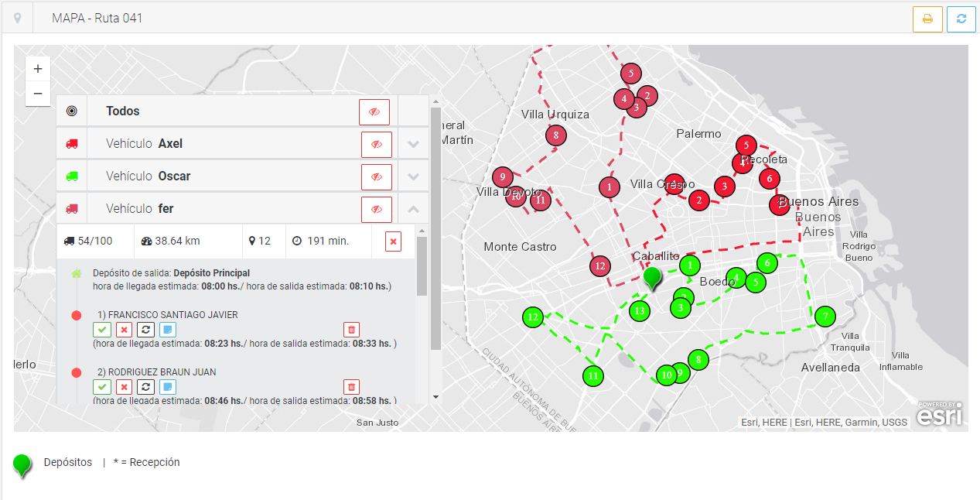The height and width of the screenshot is (500, 980).
Task: Click the stop list scroll down arrow
Action: tap(435, 397)
